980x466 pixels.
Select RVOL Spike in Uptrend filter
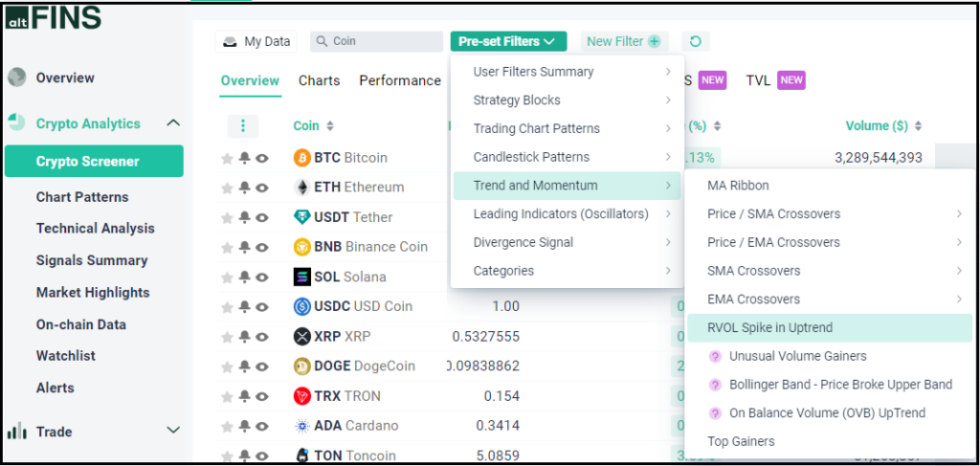coord(769,327)
